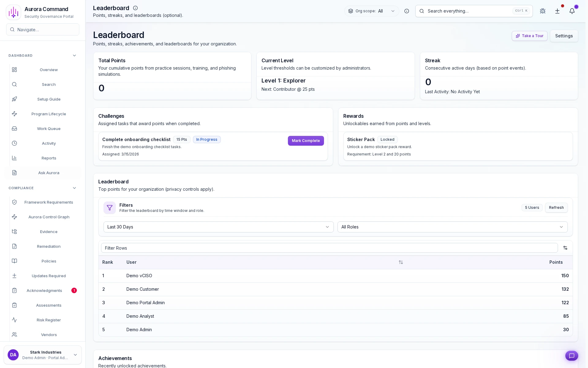Go to Ask Aurora in sidebar
Image resolution: width=588 pixels, height=368 pixels.
pos(49,173)
